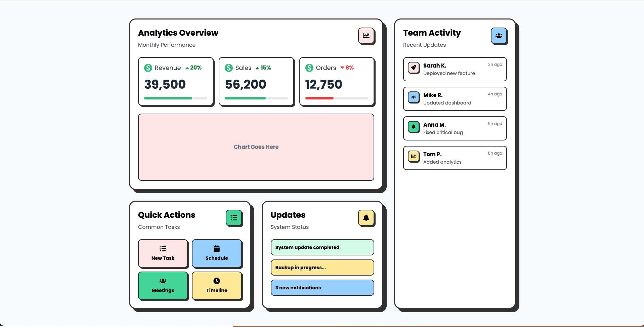Click the chart icon on Analytics Overview
Viewport: 644px width, 327px height.
coord(366,36)
